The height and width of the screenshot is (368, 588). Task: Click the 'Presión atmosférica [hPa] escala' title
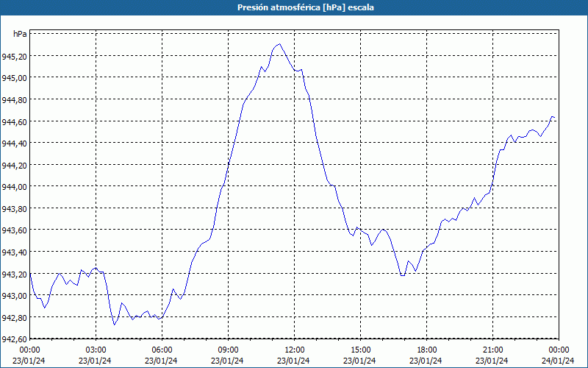tap(305, 7)
